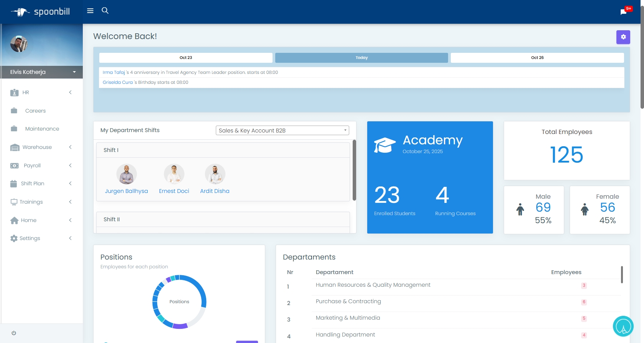Click the employee count badge 6

(584, 302)
